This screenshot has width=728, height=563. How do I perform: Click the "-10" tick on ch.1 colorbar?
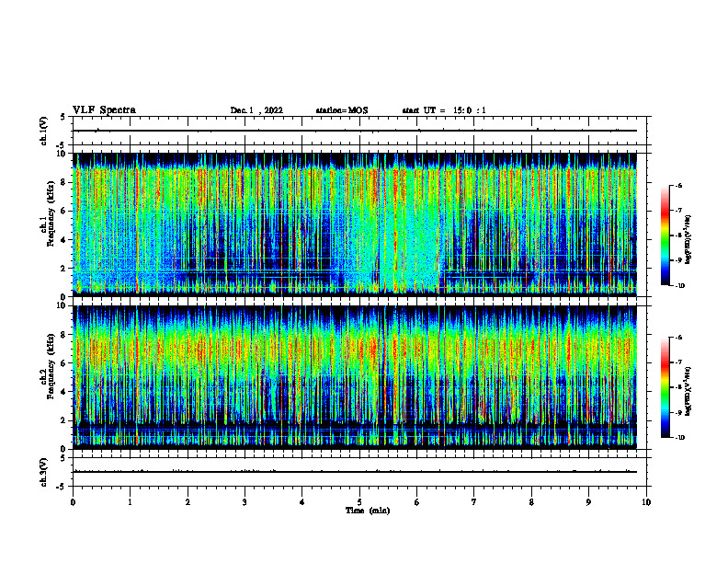coord(680,286)
